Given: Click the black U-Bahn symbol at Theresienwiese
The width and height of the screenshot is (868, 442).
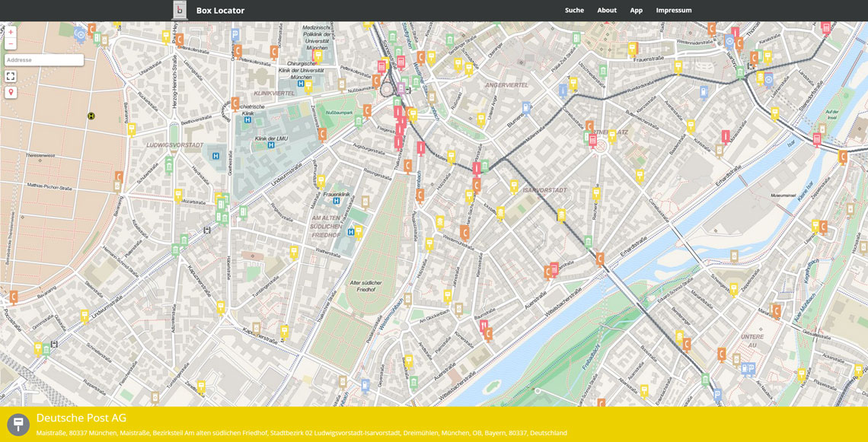Looking at the screenshot, I should tap(91, 116).
